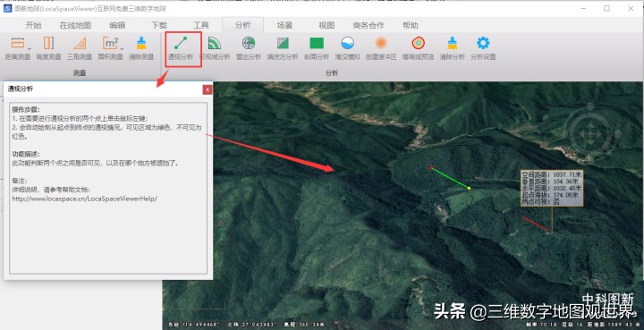Click the 操作步骤 heading in help panel
The width and height of the screenshot is (644, 330).
click(x=26, y=110)
